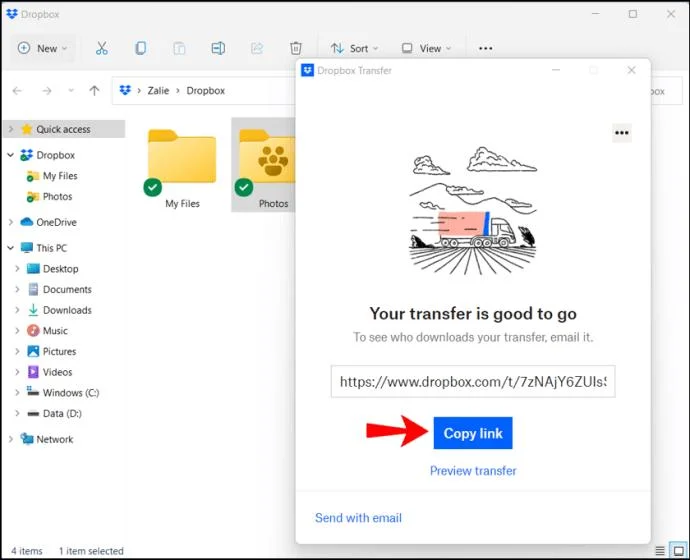Image resolution: width=690 pixels, height=560 pixels.
Task: Expand the Network chevron
Action: point(11,439)
